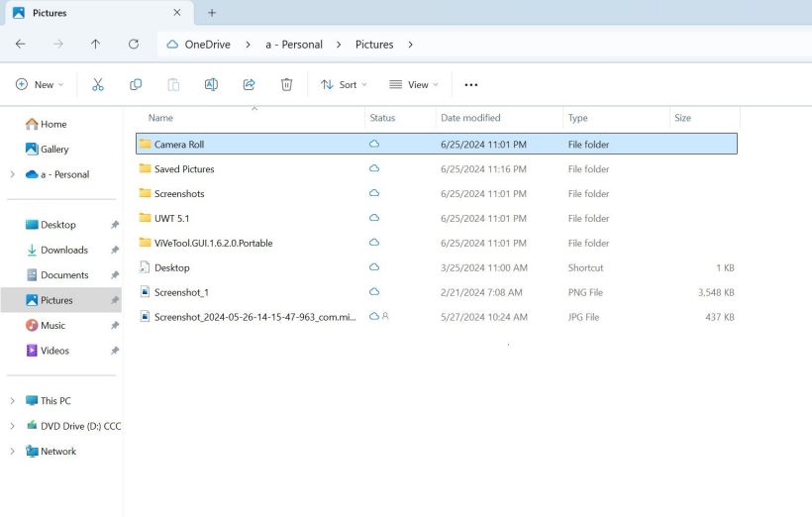
Task: Open the View dropdown
Action: coord(414,85)
